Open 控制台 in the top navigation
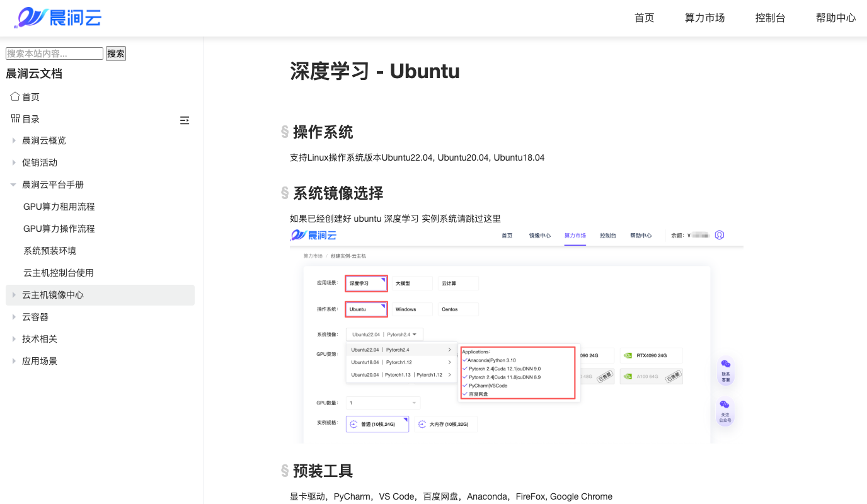Image resolution: width=867 pixels, height=504 pixels. pos(770,18)
